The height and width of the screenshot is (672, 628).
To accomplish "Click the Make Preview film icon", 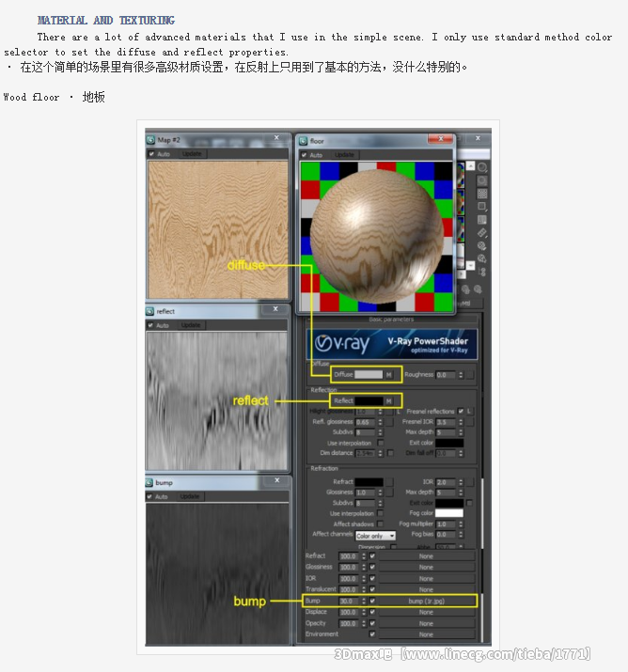I will point(482,233).
